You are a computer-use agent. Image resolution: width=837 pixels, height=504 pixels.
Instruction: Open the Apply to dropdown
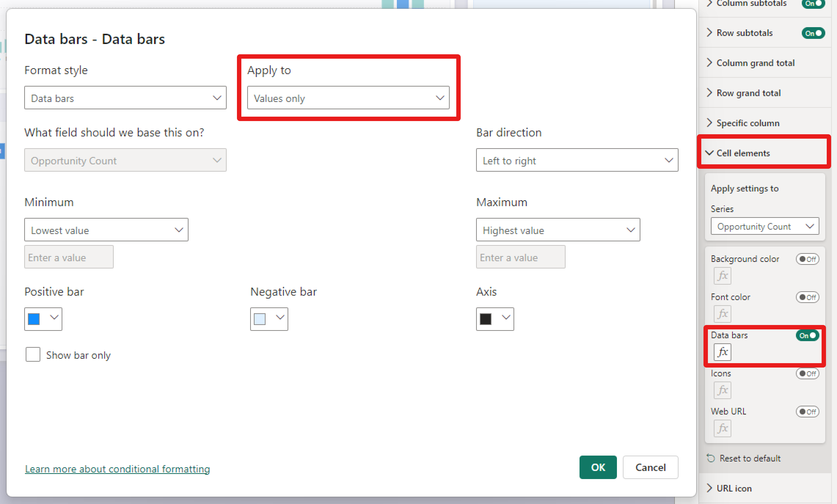tap(348, 98)
